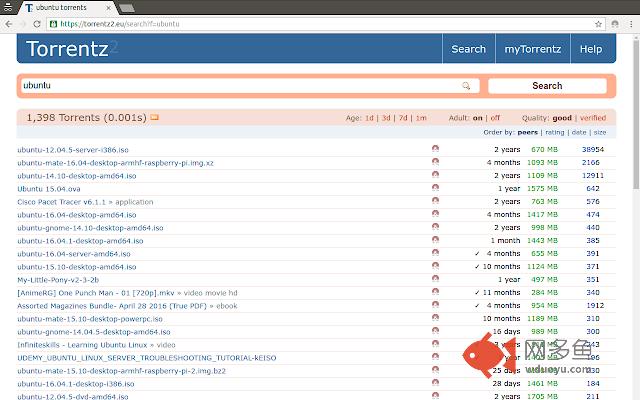Viewport: 640px width, 400px height.
Task: Click the icon in the Infiniteskills Learning Ubuntu row
Action: 436,344
